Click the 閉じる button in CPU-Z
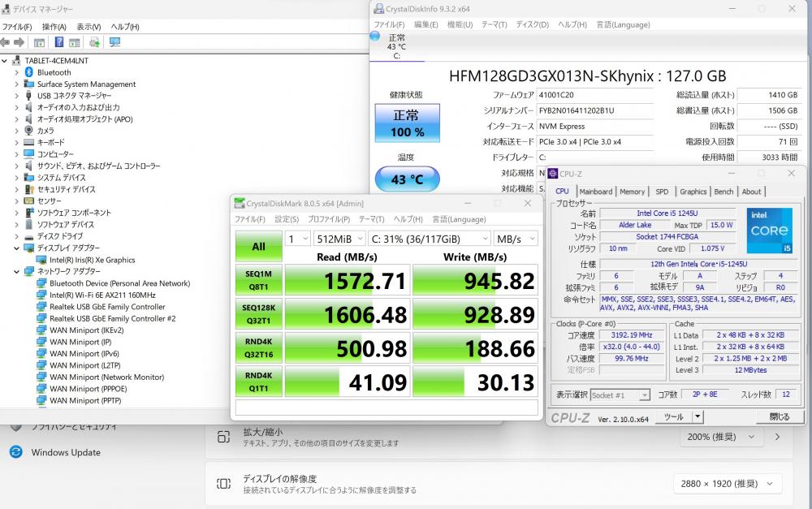This screenshot has width=812, height=509. point(779,416)
